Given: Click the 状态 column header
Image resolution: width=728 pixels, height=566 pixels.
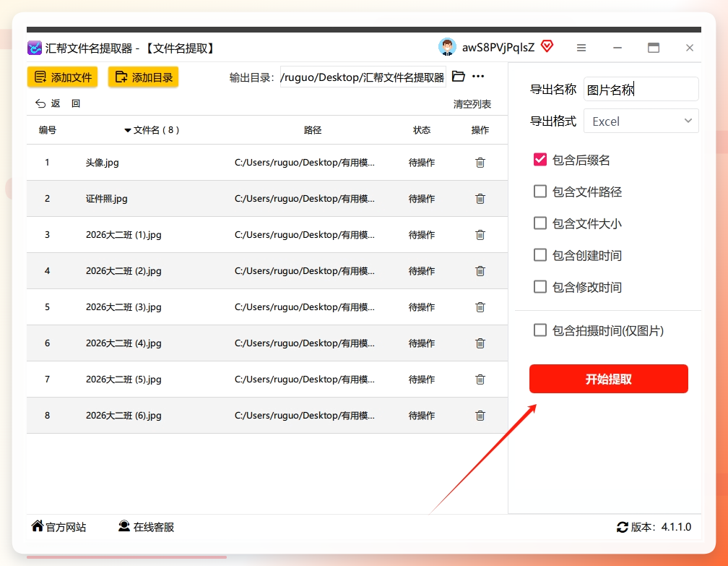Looking at the screenshot, I should pos(422,130).
